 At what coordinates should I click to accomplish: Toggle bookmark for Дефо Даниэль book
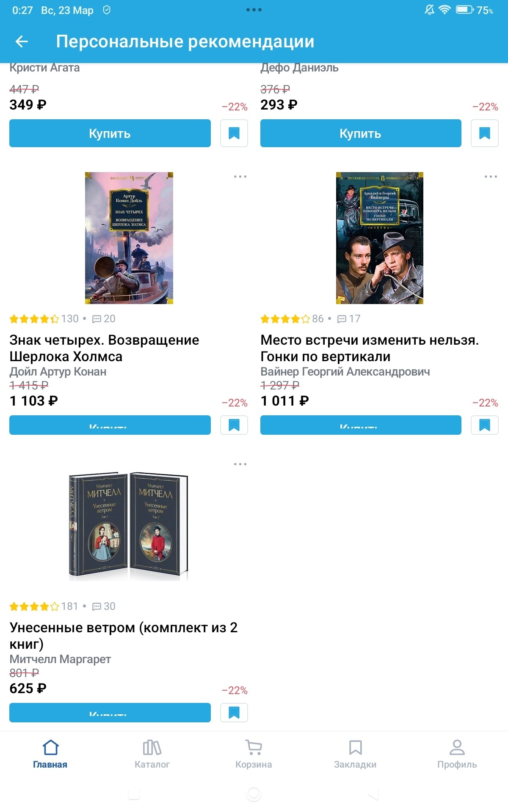485,133
